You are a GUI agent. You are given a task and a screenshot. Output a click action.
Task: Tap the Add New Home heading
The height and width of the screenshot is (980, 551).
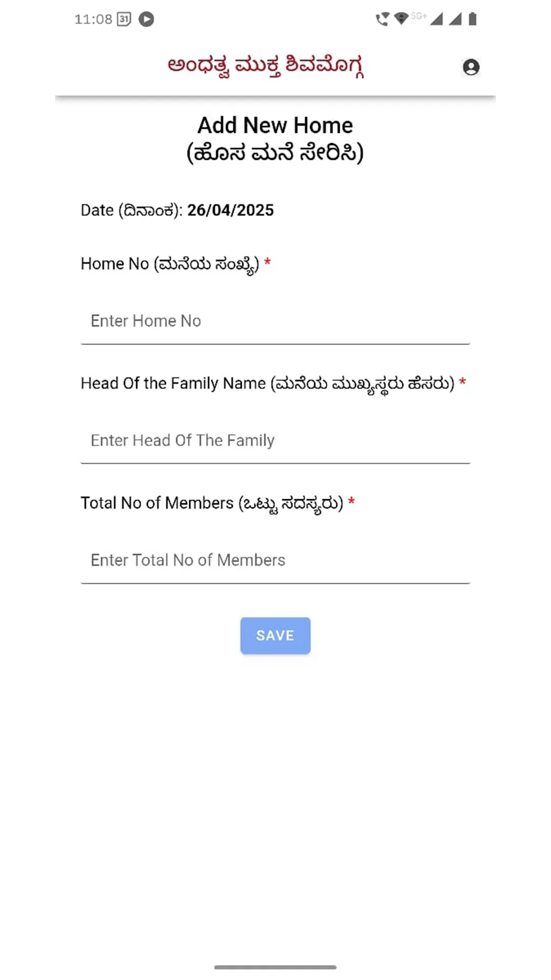(275, 126)
